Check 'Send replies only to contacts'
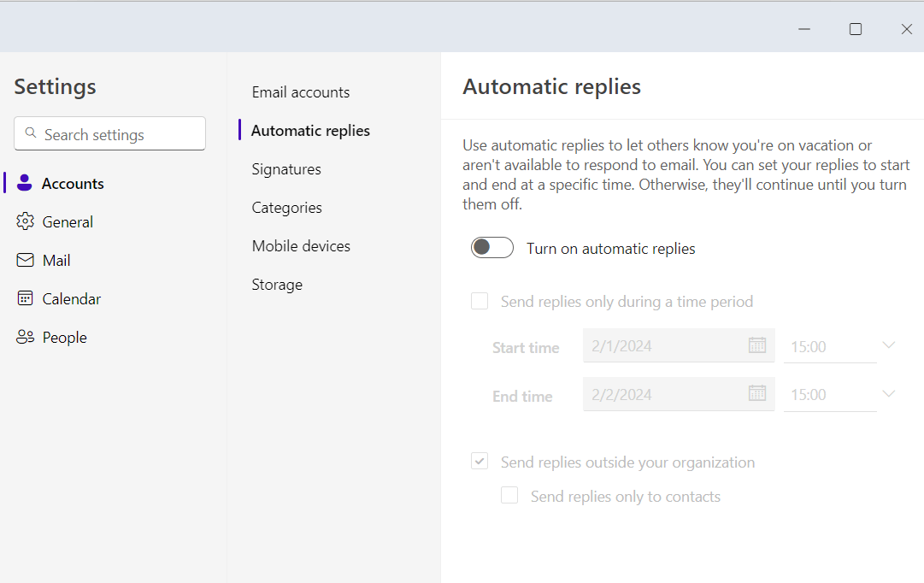 pyautogui.click(x=509, y=496)
